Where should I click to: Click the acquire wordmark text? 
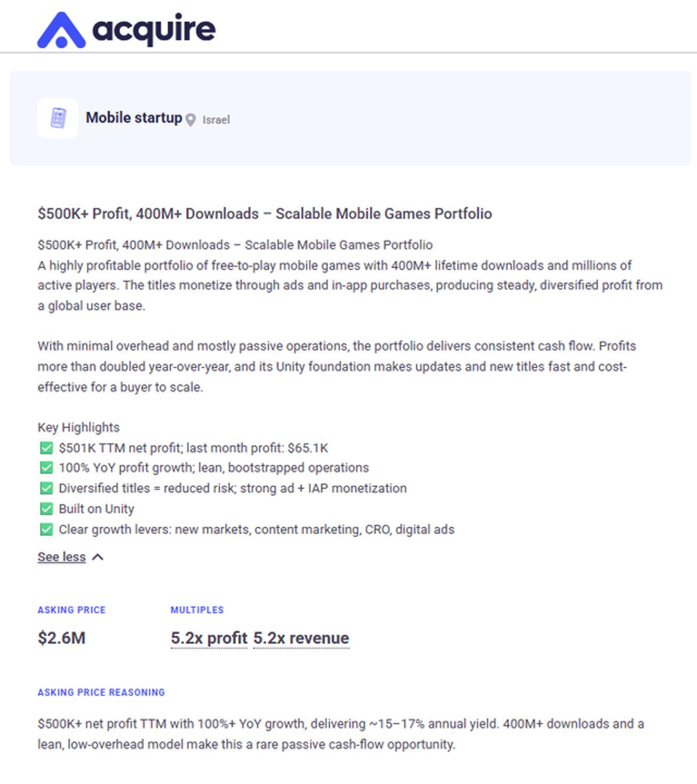coord(154,29)
